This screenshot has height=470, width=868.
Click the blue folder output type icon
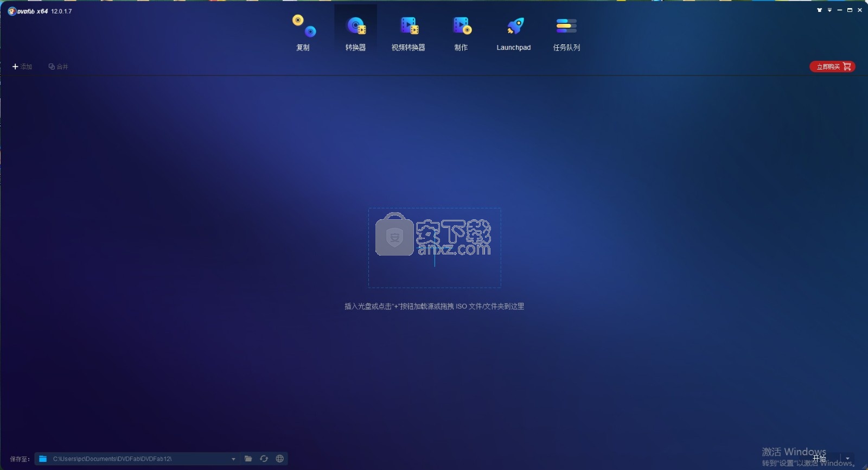tap(43, 459)
